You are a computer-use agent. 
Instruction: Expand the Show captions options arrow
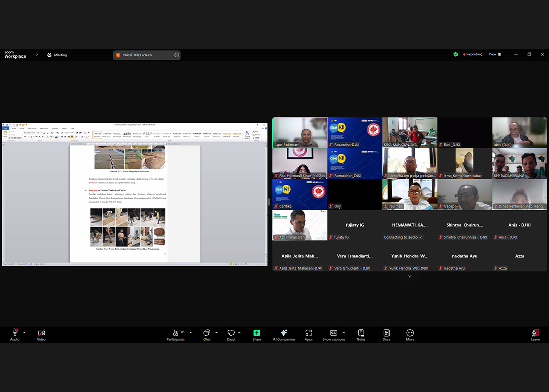344,333
